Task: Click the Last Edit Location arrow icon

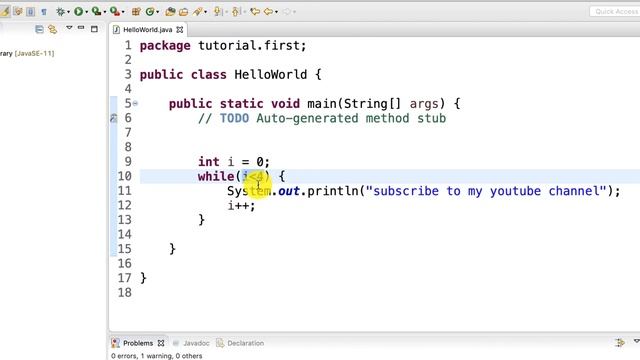Action: [255, 11]
